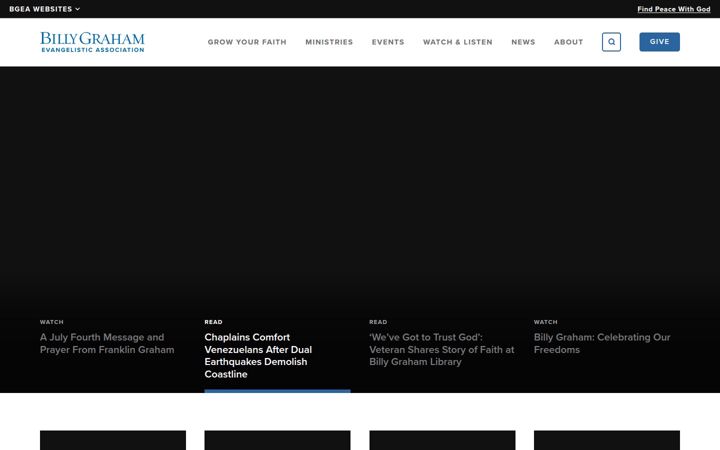The height and width of the screenshot is (450, 720).
Task: Click the blue active slide progress bar
Action: point(277,391)
